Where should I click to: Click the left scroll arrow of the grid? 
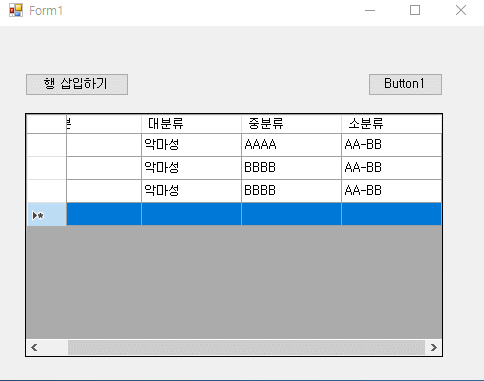coord(34,347)
